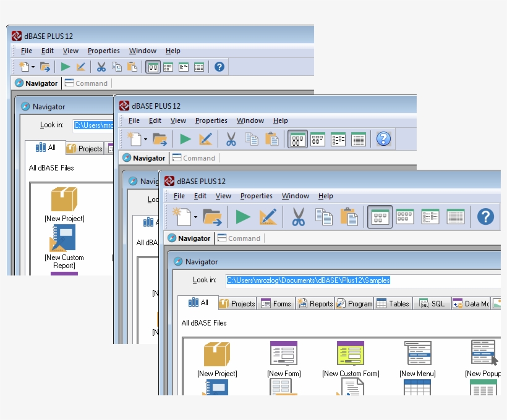Click Paste clipboard icon in front window
507x420 pixels.
349,216
